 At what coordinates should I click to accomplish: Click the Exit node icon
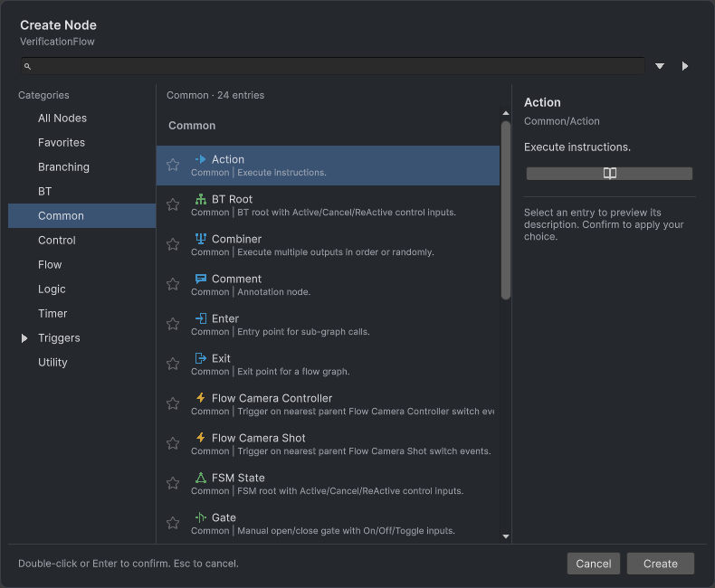[201, 358]
